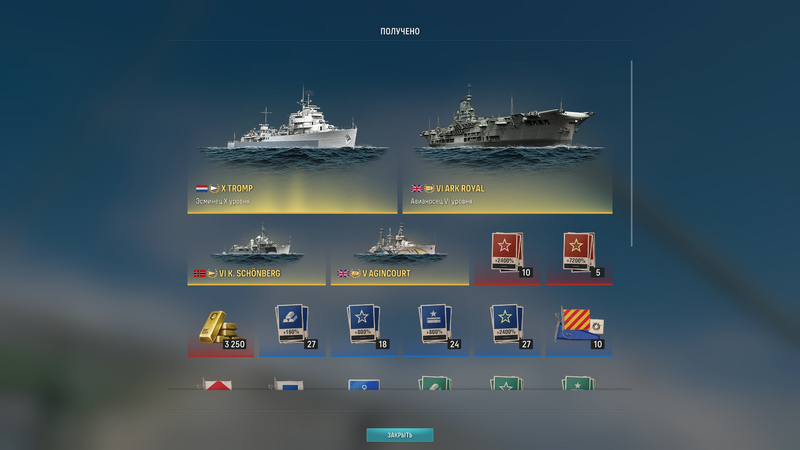Click the ЗАКРЫТЬ close button

[400, 435]
